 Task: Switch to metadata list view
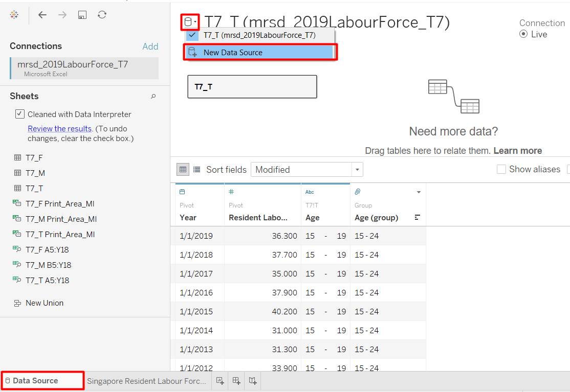[196, 169]
